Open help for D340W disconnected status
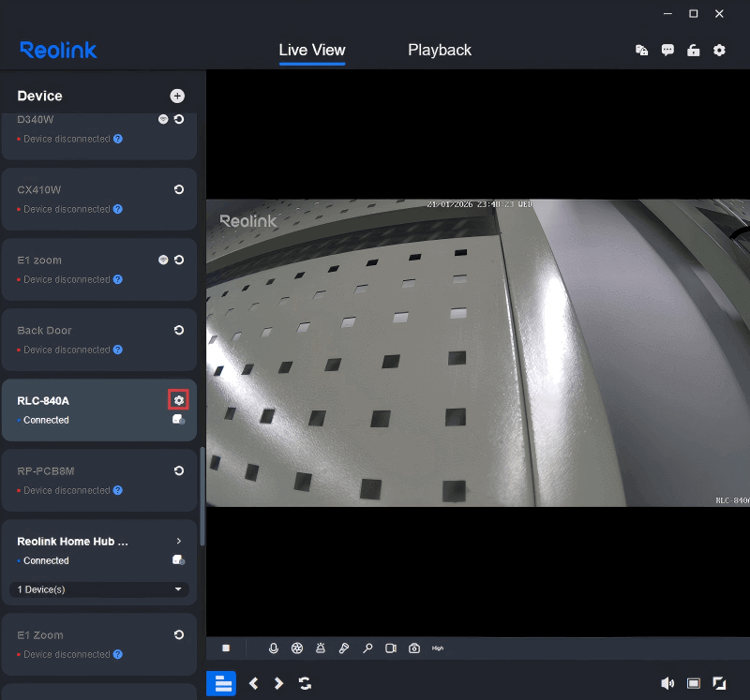Screen dimensions: 750x700 coord(118,139)
